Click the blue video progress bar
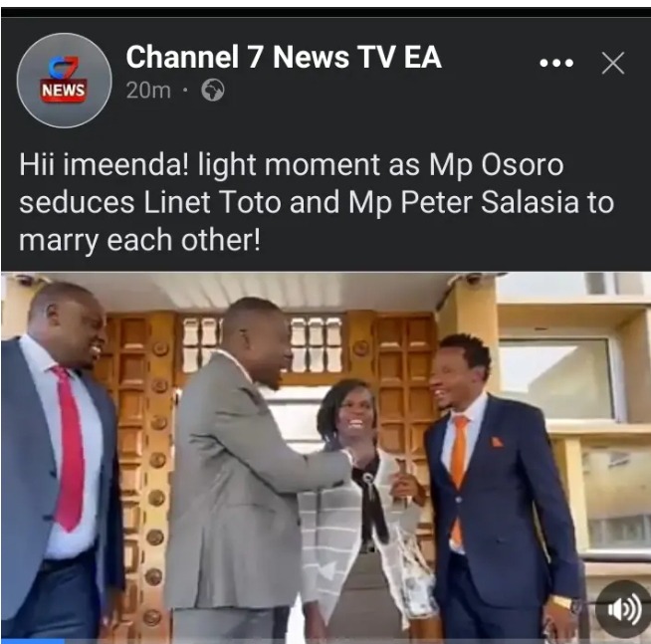 coord(33,641)
